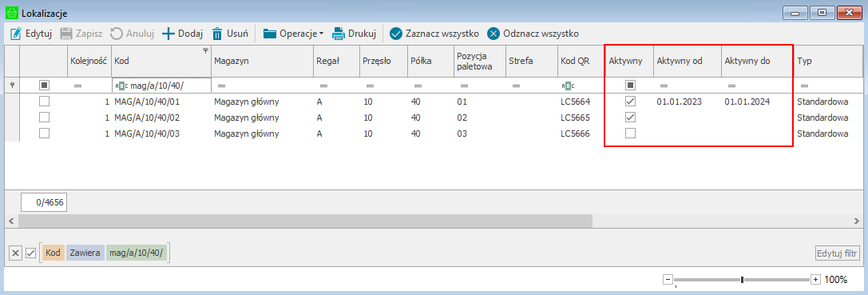Open the Typ filter operator
The width and height of the screenshot is (868, 295).
coord(804,86)
